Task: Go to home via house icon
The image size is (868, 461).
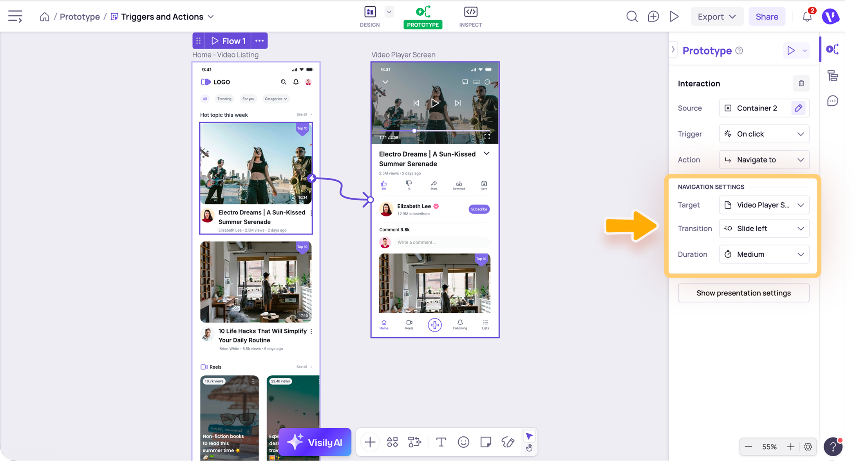Action: coord(45,16)
